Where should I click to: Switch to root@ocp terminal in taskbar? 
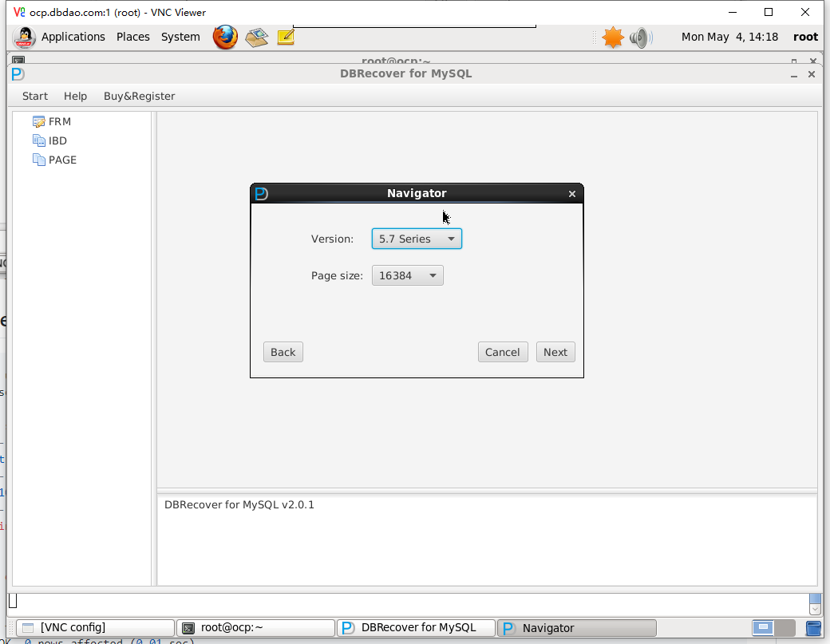(255, 627)
